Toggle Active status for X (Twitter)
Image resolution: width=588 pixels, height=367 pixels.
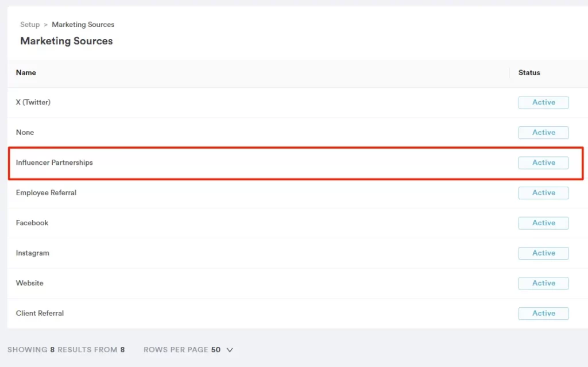pos(543,103)
